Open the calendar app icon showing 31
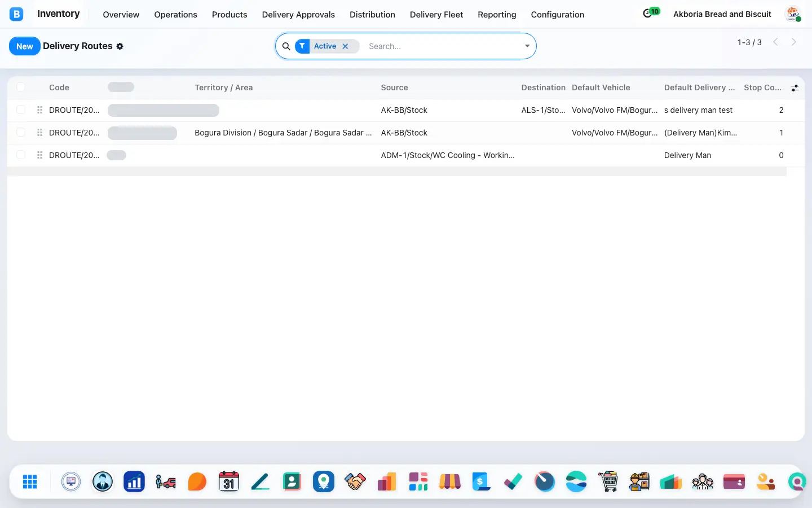This screenshot has width=812, height=508. [x=229, y=481]
